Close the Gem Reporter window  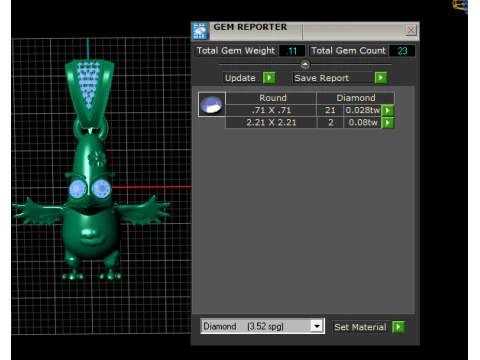pyautogui.click(x=411, y=30)
